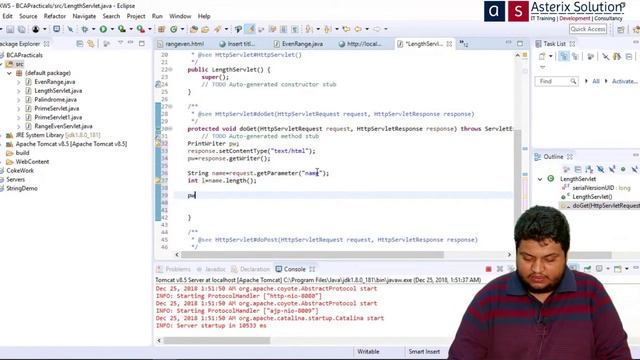640x360 pixels.
Task: Click the Console horizontal scrollbar
Action: click(x=217, y=340)
